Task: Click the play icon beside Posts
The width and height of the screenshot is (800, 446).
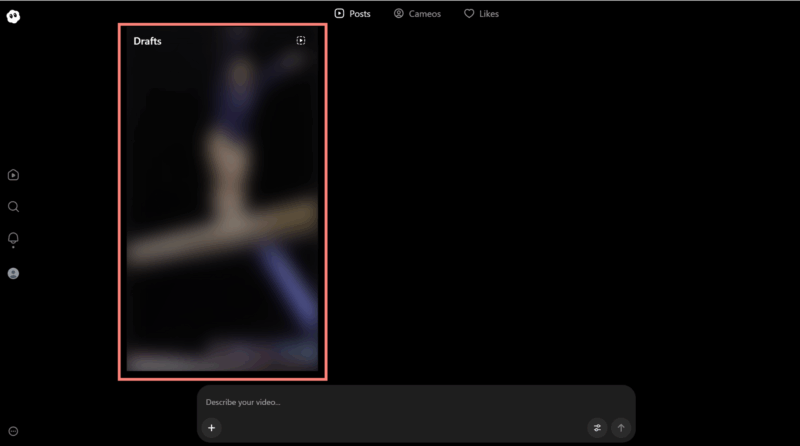Action: pyautogui.click(x=340, y=14)
